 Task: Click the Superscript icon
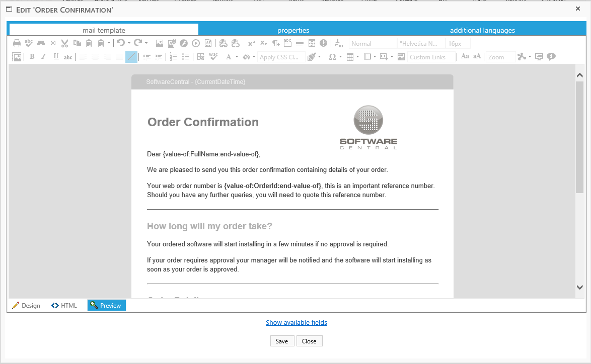tap(251, 43)
